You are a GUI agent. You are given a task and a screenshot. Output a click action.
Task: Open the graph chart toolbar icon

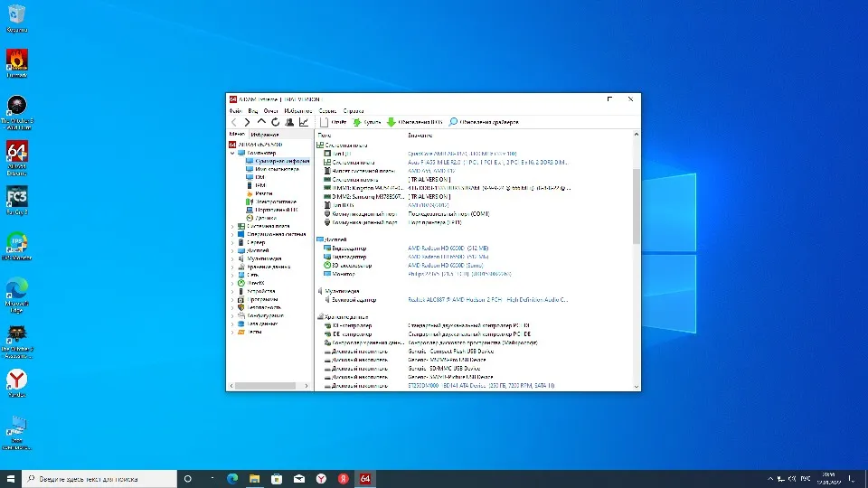[x=304, y=122]
